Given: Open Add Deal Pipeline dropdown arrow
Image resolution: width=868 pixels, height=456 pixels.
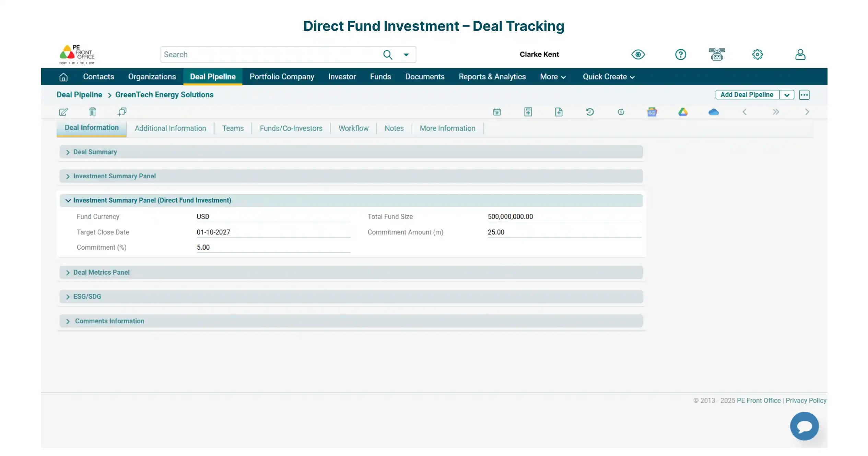Looking at the screenshot, I should (x=787, y=95).
